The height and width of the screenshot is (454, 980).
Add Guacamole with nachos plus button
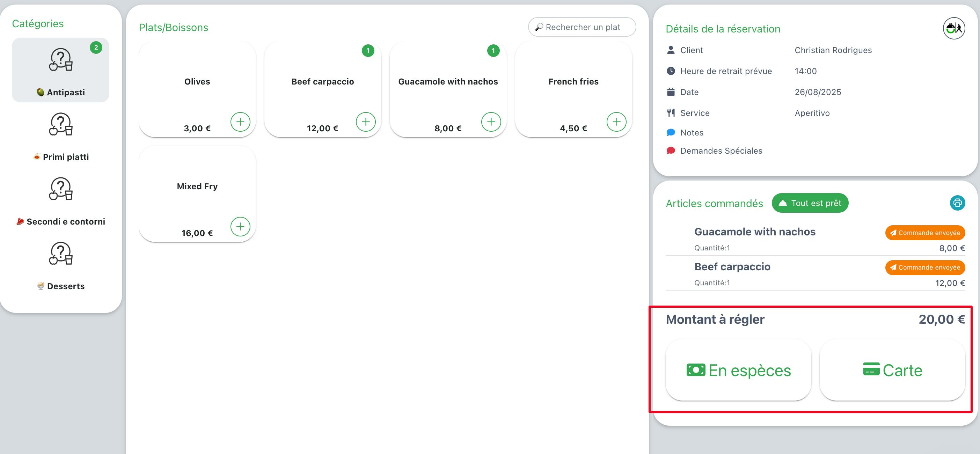click(x=491, y=122)
